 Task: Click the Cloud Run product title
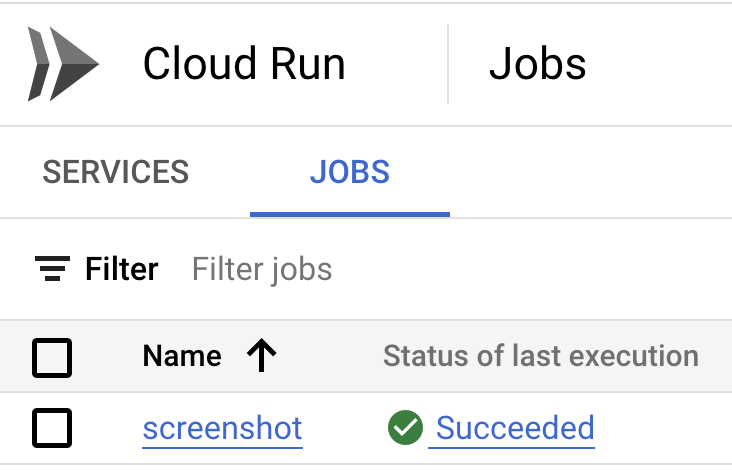point(244,65)
